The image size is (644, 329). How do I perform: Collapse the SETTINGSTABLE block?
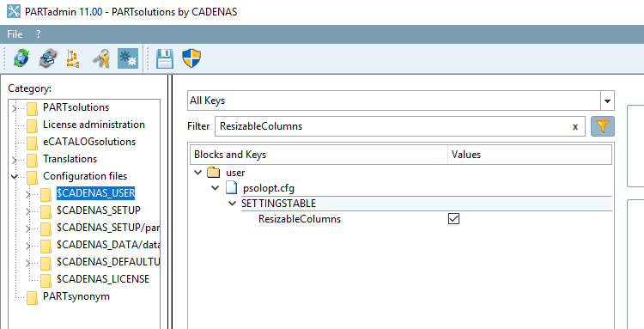coord(233,204)
